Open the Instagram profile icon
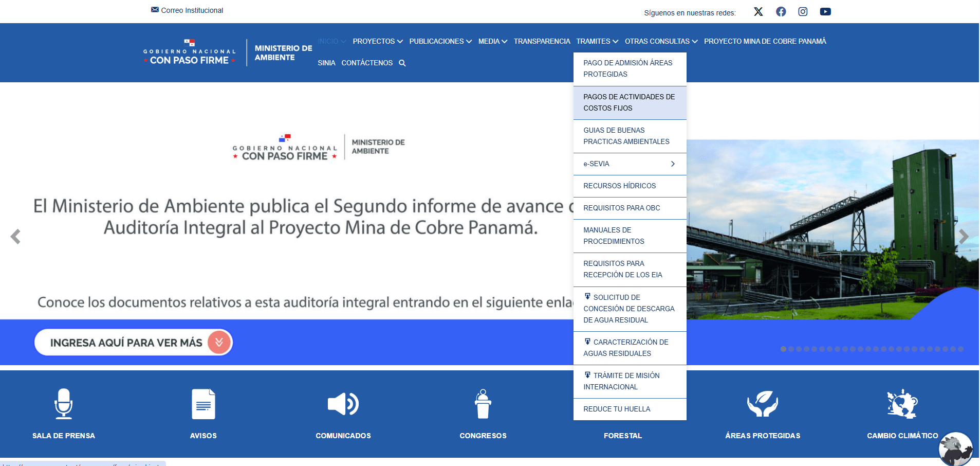This screenshot has height=466, width=980. pyautogui.click(x=803, y=12)
